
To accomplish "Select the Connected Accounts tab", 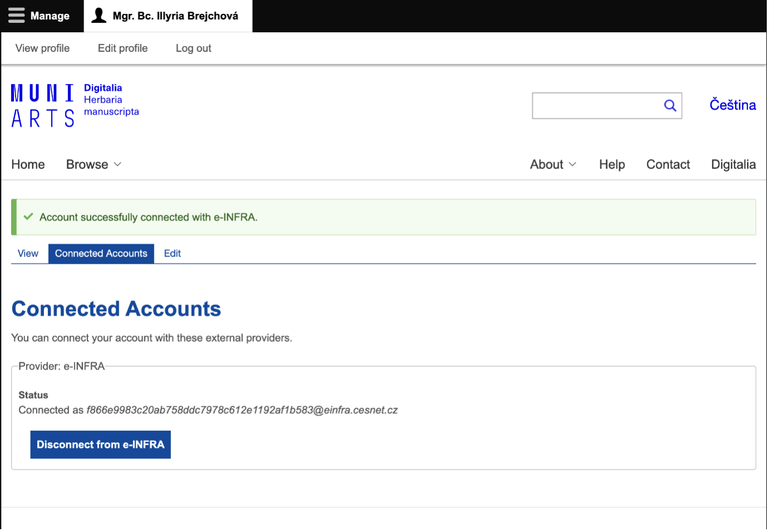I will [x=101, y=254].
